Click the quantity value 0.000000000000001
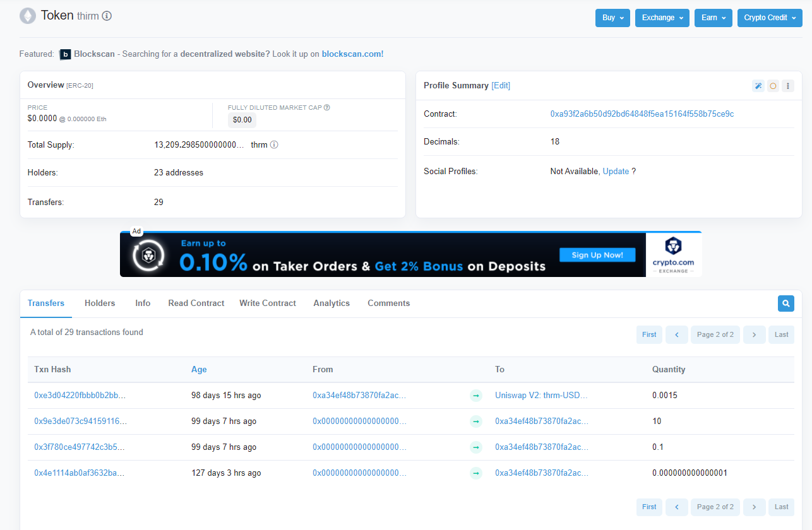812x530 pixels. click(690, 473)
